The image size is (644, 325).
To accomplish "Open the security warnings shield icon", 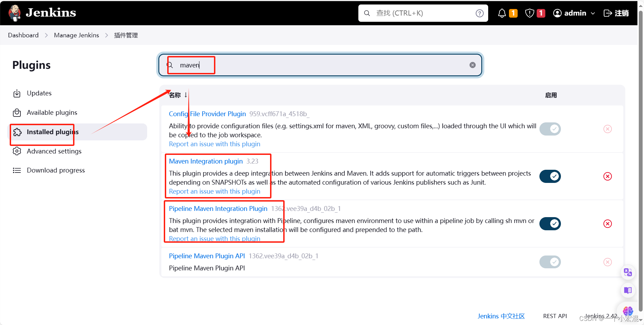I will 529,13.
